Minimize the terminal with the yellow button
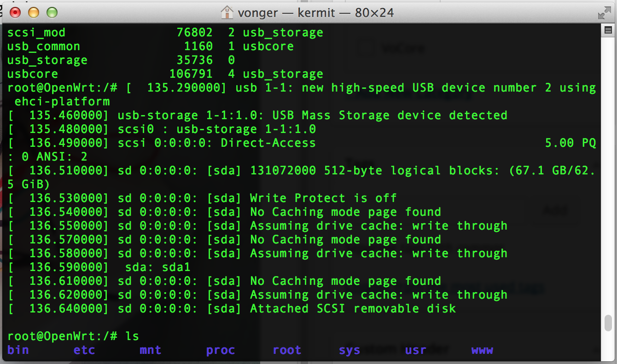This screenshot has height=364, width=617. [x=34, y=12]
